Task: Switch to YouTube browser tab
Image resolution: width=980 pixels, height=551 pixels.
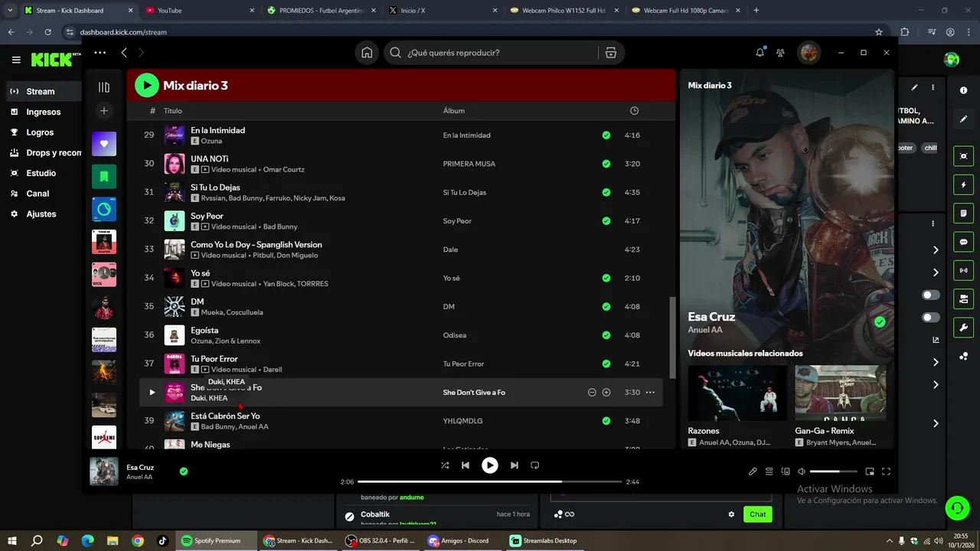Action: coord(199,11)
